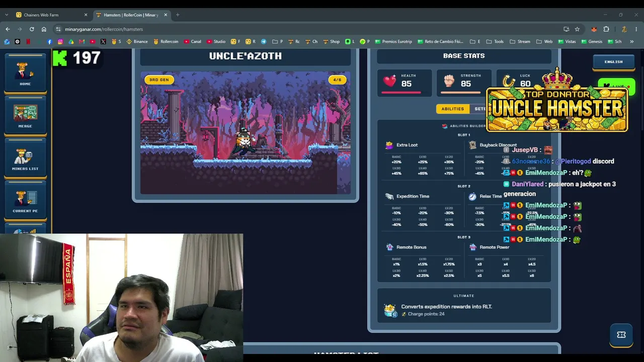This screenshot has height=362, width=644.
Task: Click the Remote Power ability icon
Action: pos(472,247)
